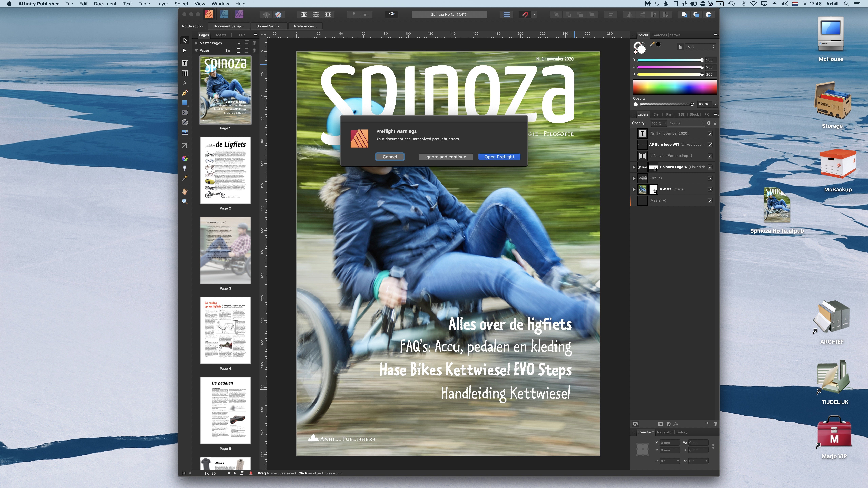Select the Pen tool
Image resolution: width=868 pixels, height=488 pixels.
pos(185,93)
